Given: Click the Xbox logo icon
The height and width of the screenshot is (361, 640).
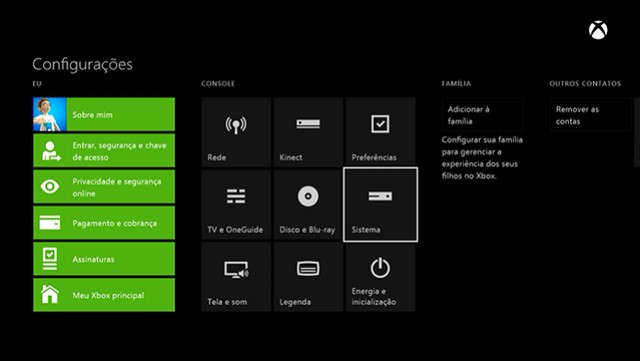Looking at the screenshot, I should click(x=598, y=30).
